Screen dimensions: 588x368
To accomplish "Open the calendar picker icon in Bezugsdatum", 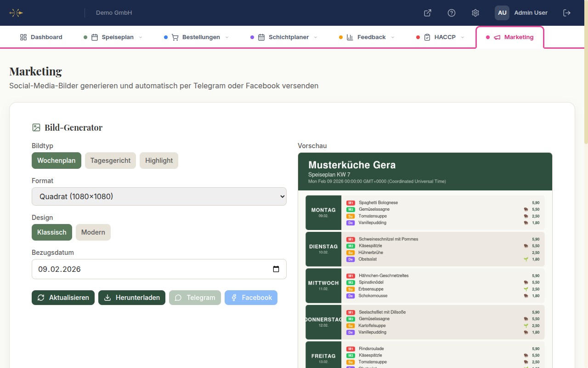I will point(276,269).
